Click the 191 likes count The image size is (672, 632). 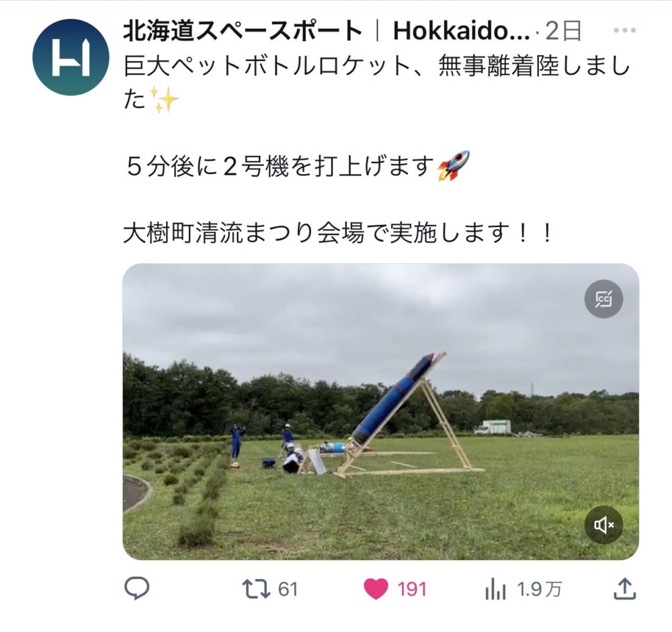(x=412, y=589)
